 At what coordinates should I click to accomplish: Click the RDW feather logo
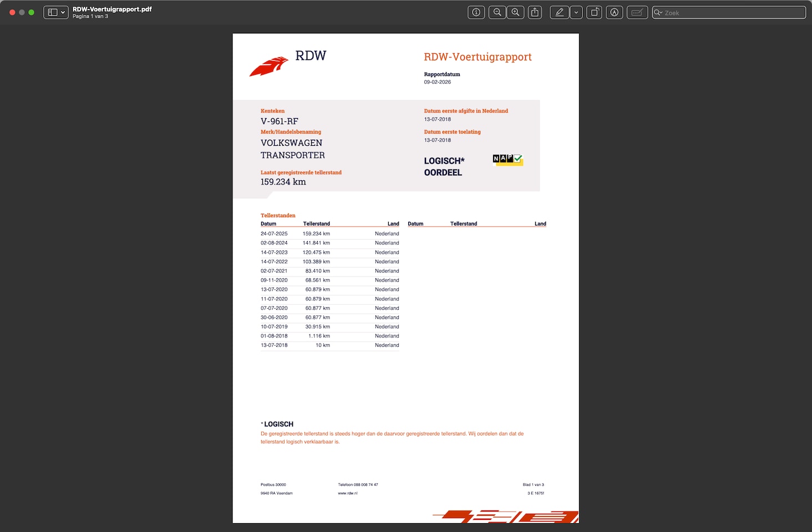[269, 66]
